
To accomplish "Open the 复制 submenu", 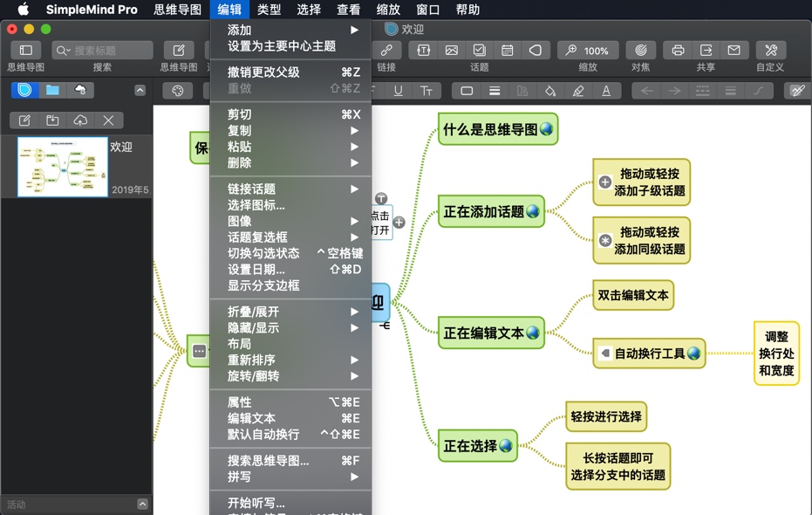I will coord(290,131).
